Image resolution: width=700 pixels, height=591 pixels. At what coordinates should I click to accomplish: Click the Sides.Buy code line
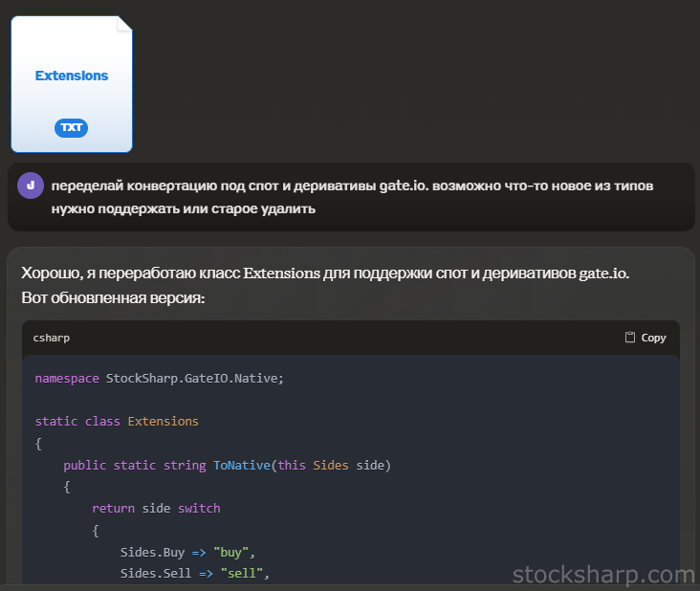[x=187, y=553]
